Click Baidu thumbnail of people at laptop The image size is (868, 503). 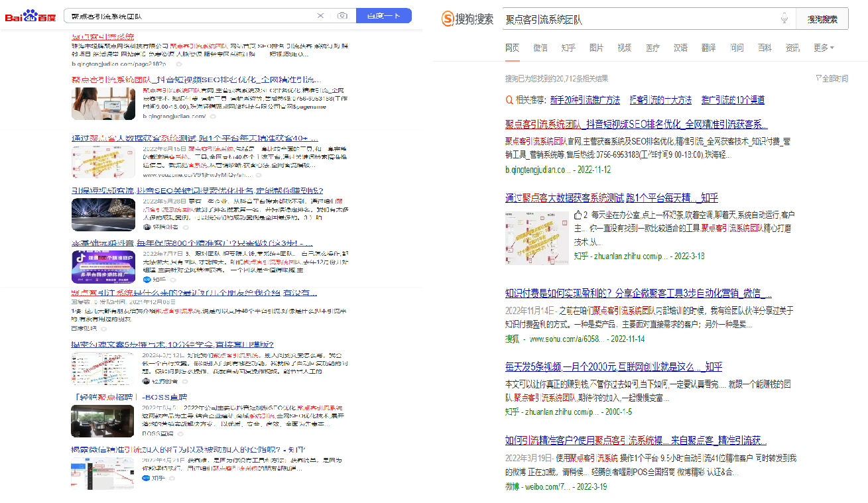pyautogui.click(x=103, y=103)
